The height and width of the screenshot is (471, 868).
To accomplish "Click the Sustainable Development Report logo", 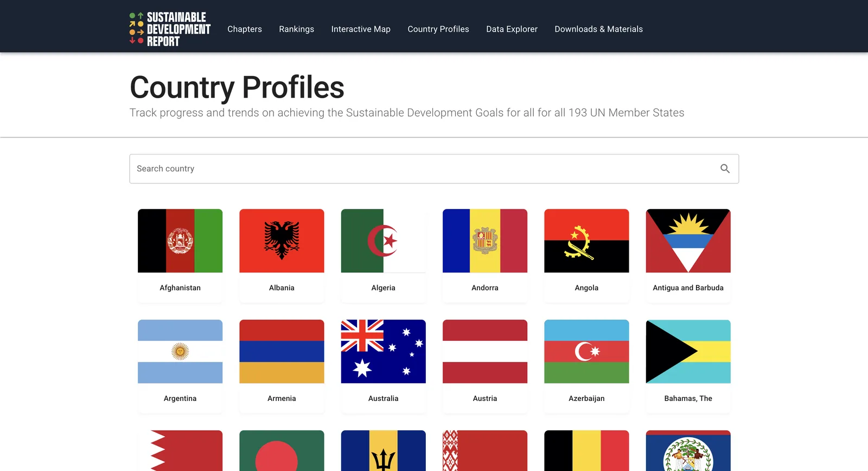I will tap(170, 29).
